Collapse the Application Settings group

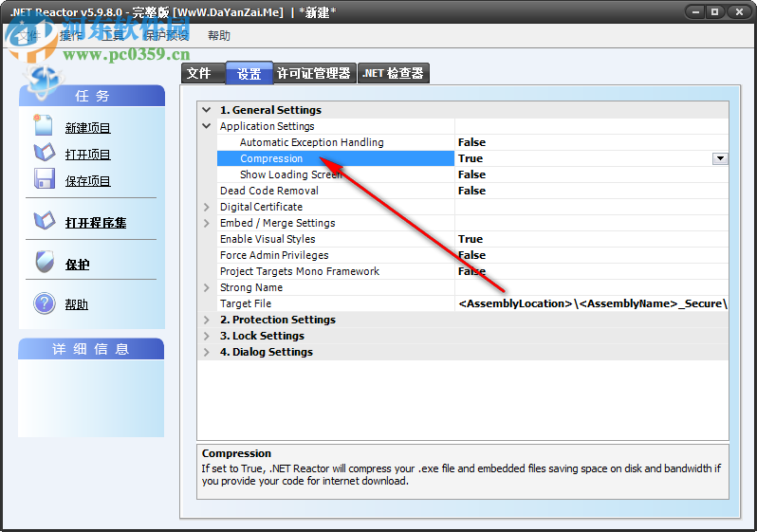pyautogui.click(x=207, y=126)
